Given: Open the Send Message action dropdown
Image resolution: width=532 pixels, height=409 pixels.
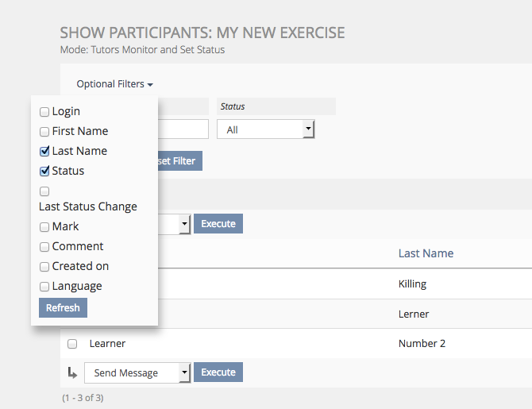Looking at the screenshot, I should (x=137, y=372).
